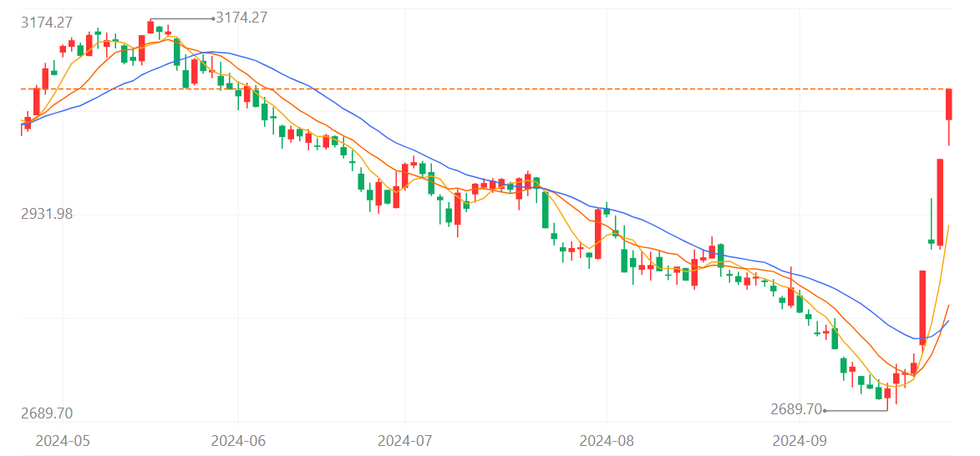Click the 2931.98 y-axis price label
This screenshot has height=456, width=980.
pos(47,214)
